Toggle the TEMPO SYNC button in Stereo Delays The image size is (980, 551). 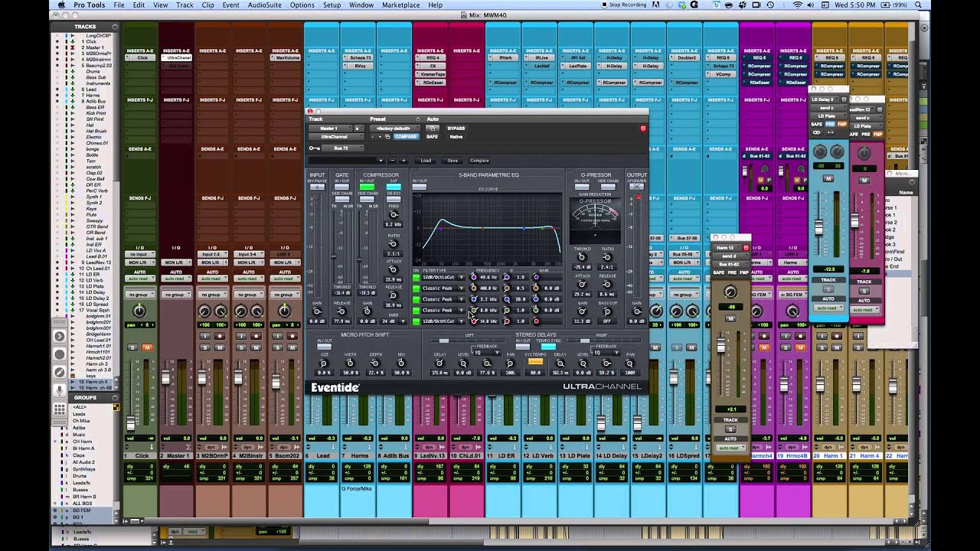click(x=548, y=347)
